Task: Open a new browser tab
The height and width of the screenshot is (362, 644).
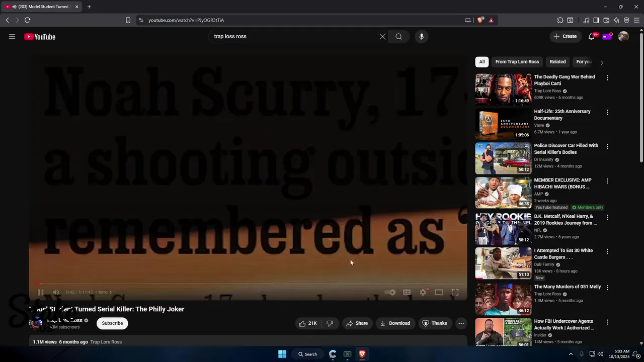Action: tap(89, 7)
